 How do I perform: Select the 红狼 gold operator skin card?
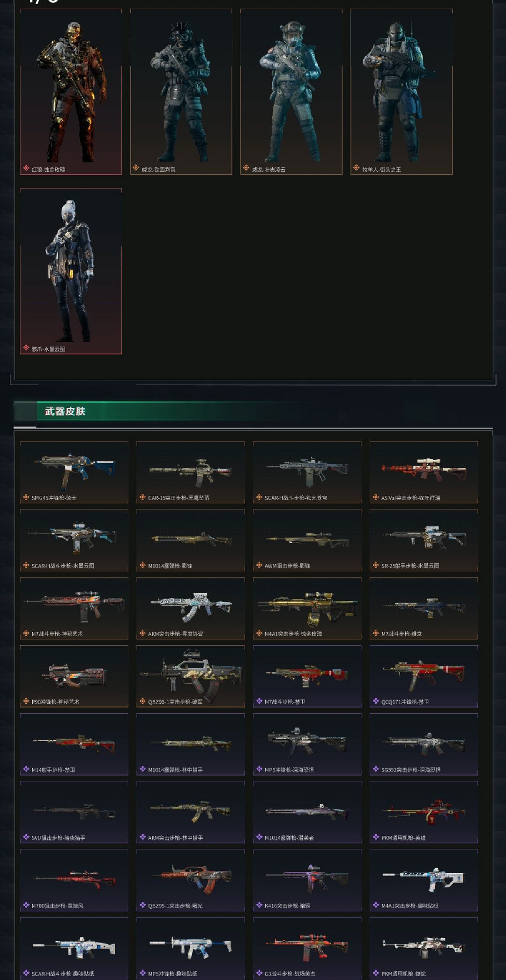pyautogui.click(x=71, y=92)
